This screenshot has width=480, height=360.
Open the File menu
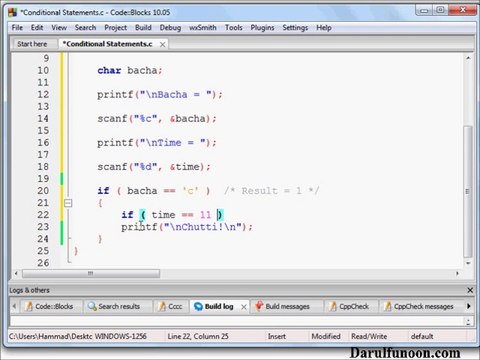click(17, 28)
